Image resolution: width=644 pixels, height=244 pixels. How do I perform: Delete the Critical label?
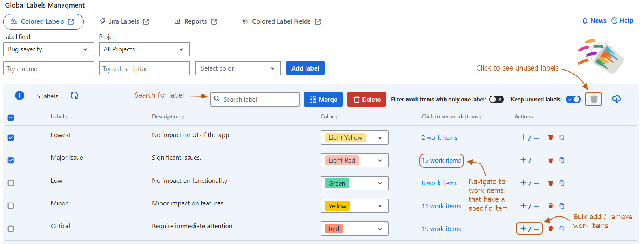point(551,229)
